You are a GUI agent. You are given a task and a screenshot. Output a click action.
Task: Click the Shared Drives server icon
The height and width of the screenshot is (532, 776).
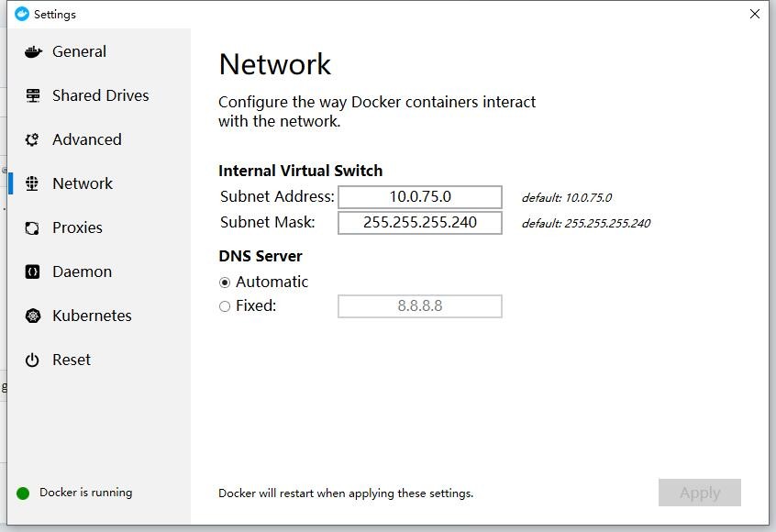pyautogui.click(x=33, y=95)
